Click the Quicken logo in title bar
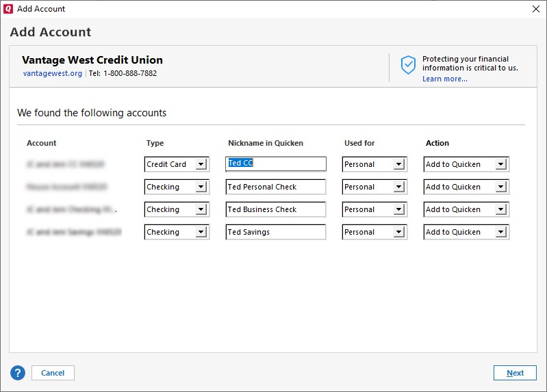 coord(9,9)
